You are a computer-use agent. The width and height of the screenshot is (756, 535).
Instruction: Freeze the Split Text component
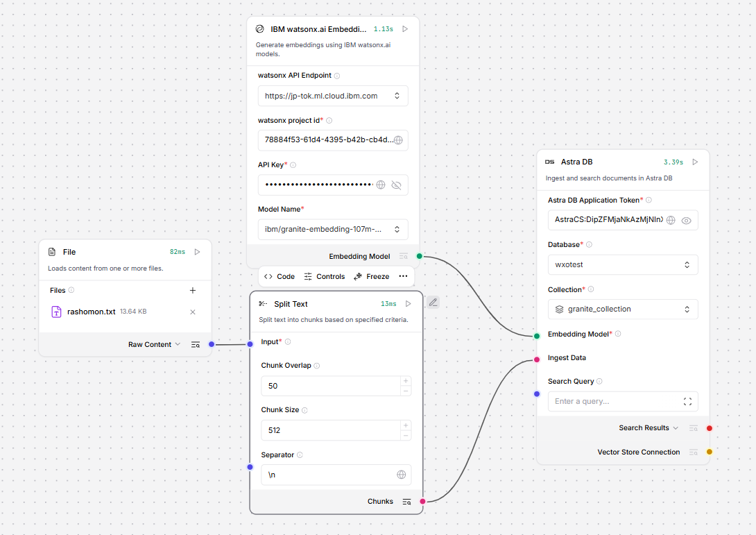[x=372, y=276]
